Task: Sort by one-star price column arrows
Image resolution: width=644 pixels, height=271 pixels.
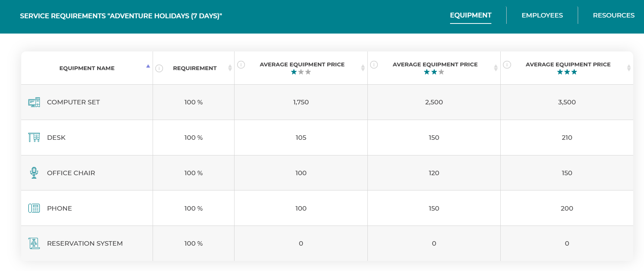Action: (363, 68)
